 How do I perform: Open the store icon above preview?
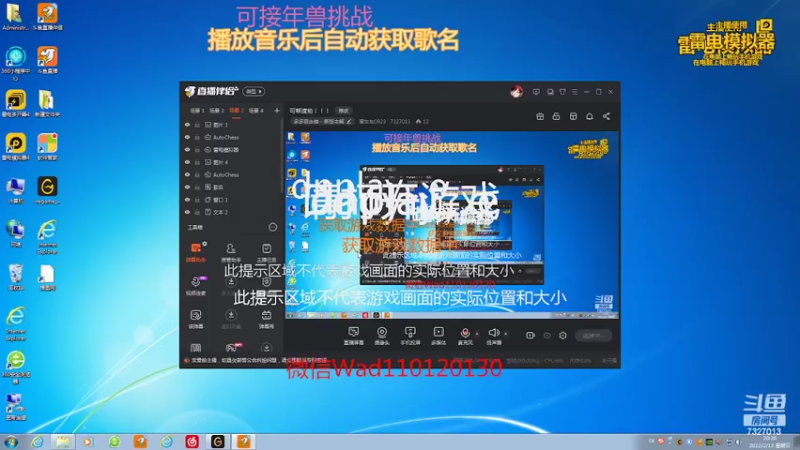point(573,117)
